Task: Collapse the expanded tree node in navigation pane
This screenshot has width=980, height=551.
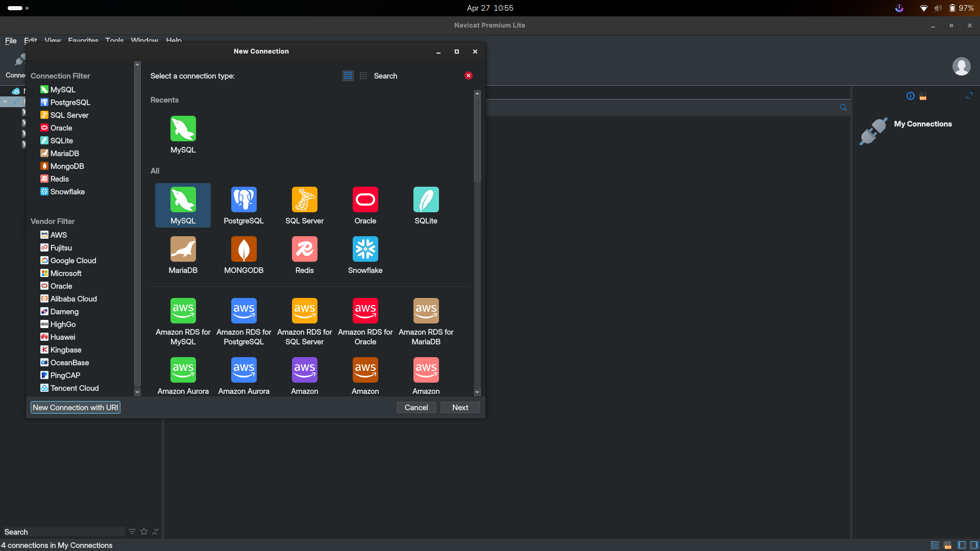Action: tap(5, 102)
